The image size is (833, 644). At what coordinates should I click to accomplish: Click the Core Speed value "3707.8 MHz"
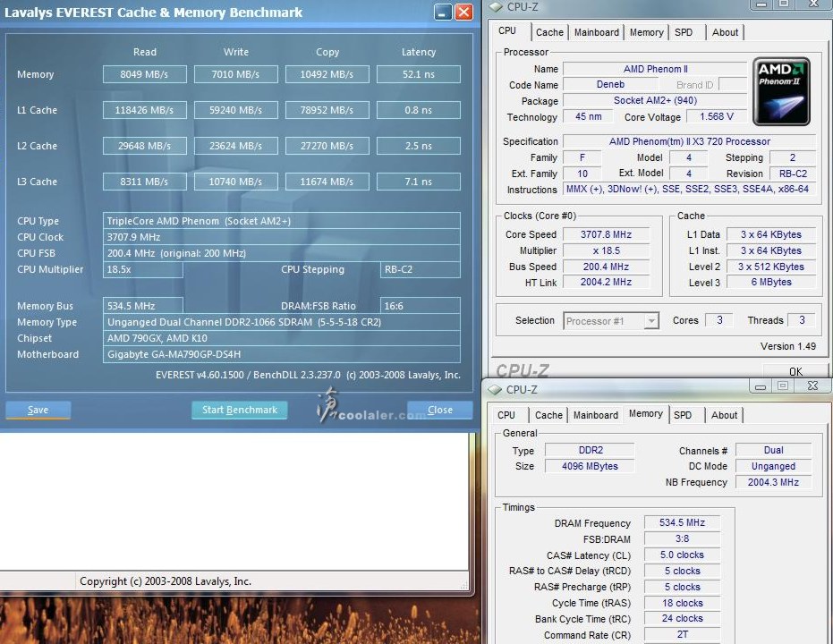coord(606,234)
